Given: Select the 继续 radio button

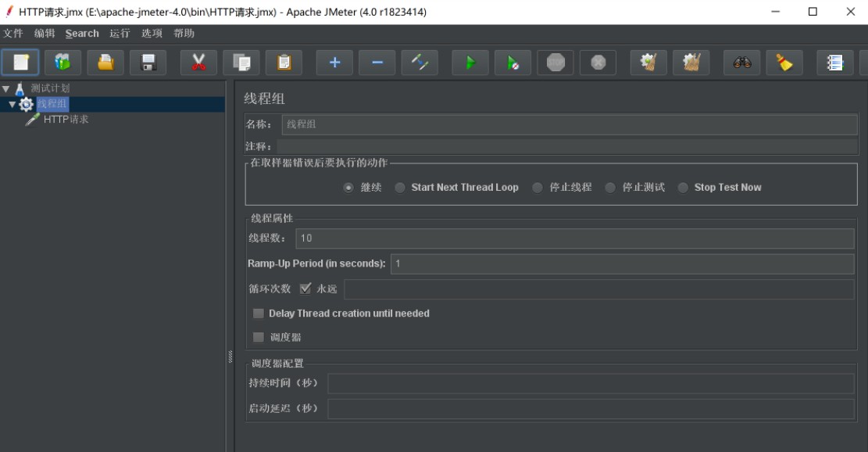Looking at the screenshot, I should click(348, 188).
